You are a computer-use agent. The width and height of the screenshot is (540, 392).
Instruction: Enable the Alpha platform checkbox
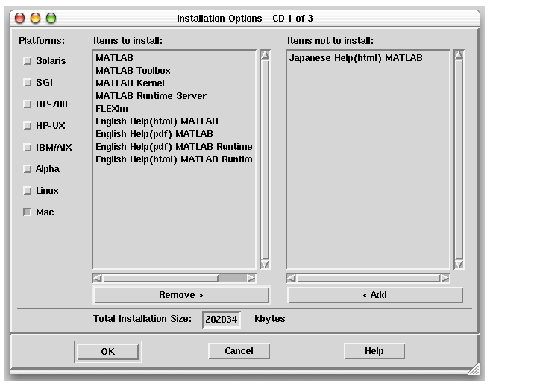point(27,169)
